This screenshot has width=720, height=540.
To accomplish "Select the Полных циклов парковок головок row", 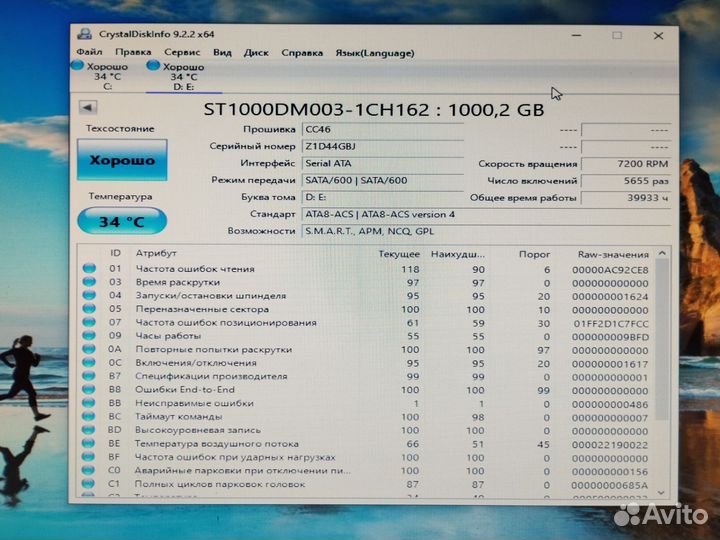I will (366, 484).
